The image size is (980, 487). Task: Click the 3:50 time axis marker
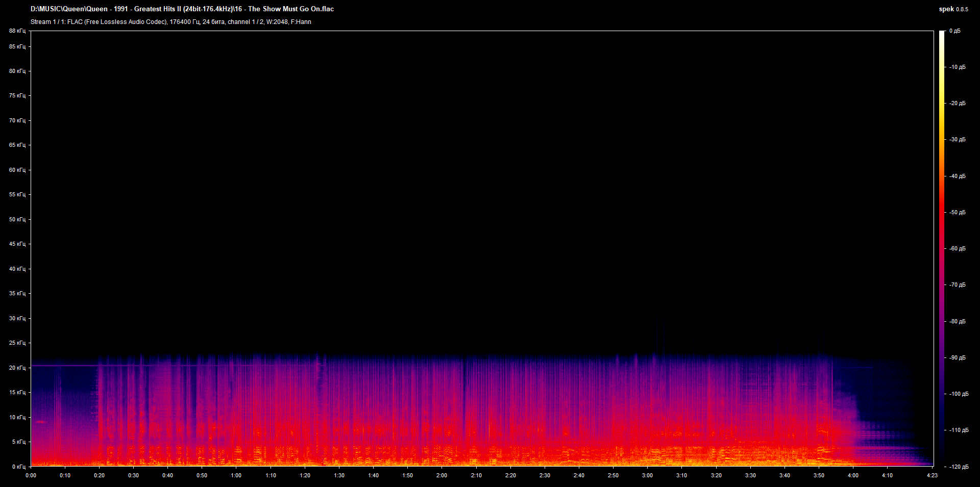(x=819, y=475)
